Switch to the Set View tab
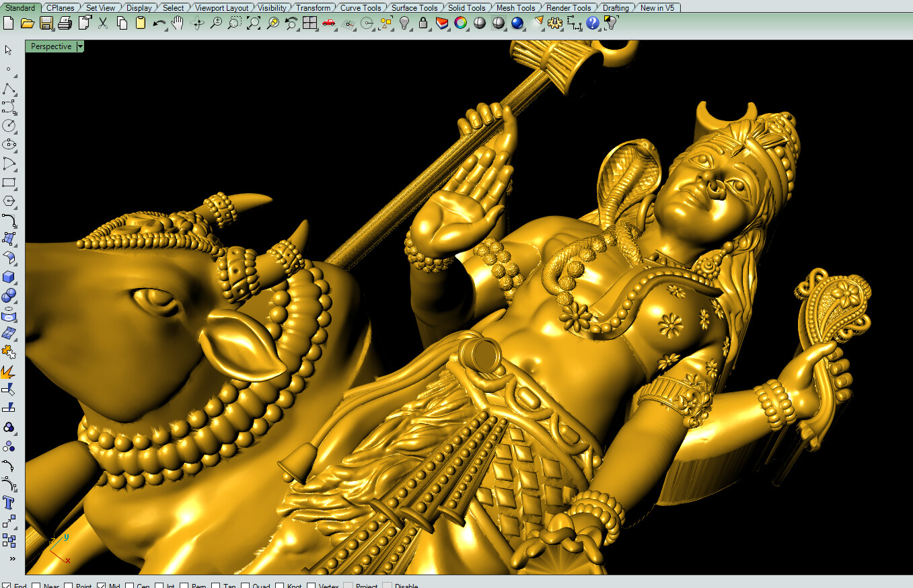The width and height of the screenshot is (913, 588). [x=100, y=8]
